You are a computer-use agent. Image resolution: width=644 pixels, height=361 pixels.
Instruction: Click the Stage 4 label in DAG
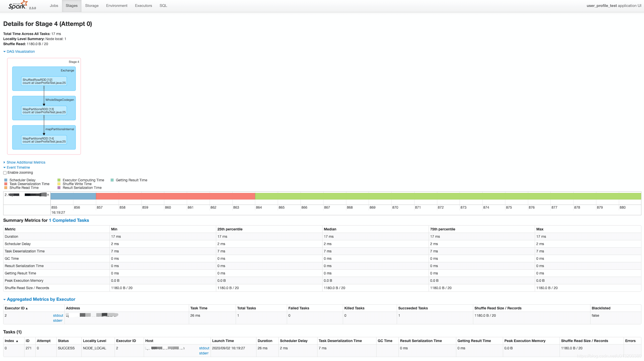[x=74, y=62]
